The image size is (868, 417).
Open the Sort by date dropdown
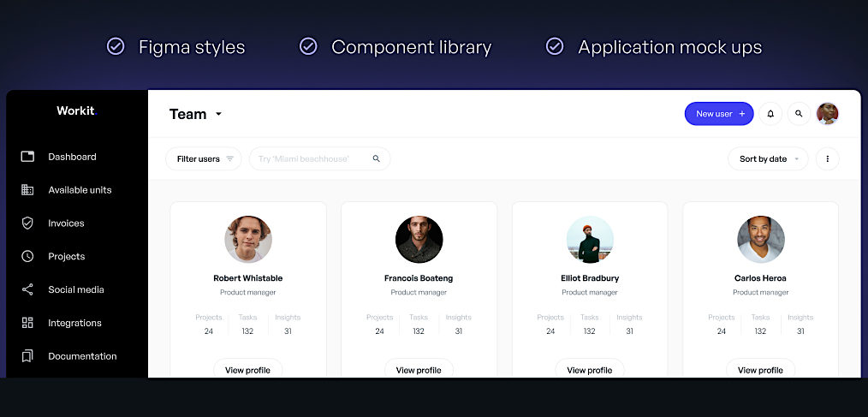(768, 159)
